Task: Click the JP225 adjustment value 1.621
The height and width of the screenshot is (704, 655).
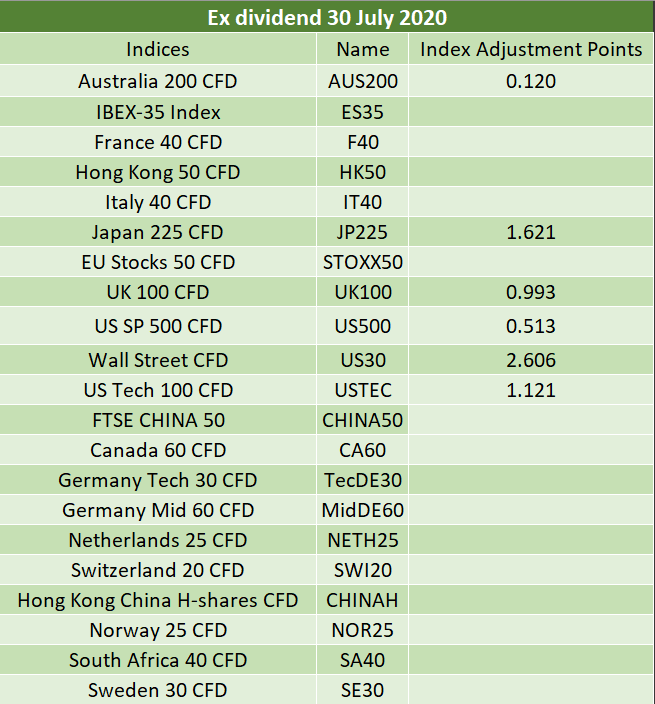Action: coord(531,232)
